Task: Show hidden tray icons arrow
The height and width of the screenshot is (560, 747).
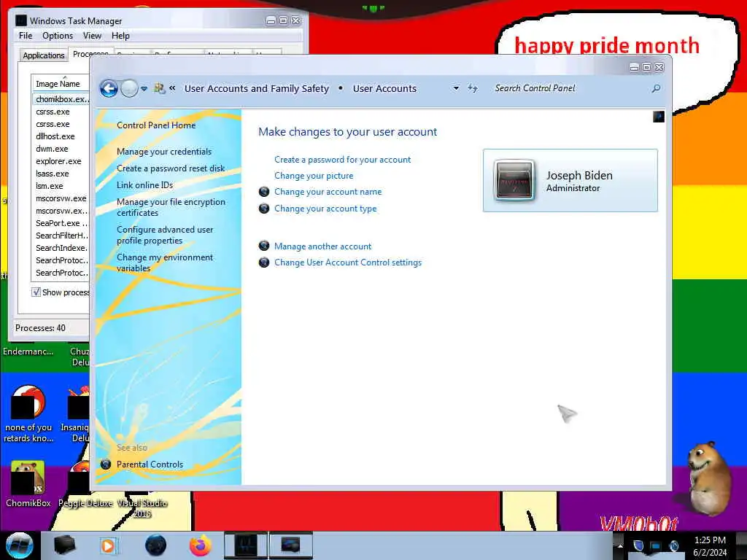Action: coord(620,545)
